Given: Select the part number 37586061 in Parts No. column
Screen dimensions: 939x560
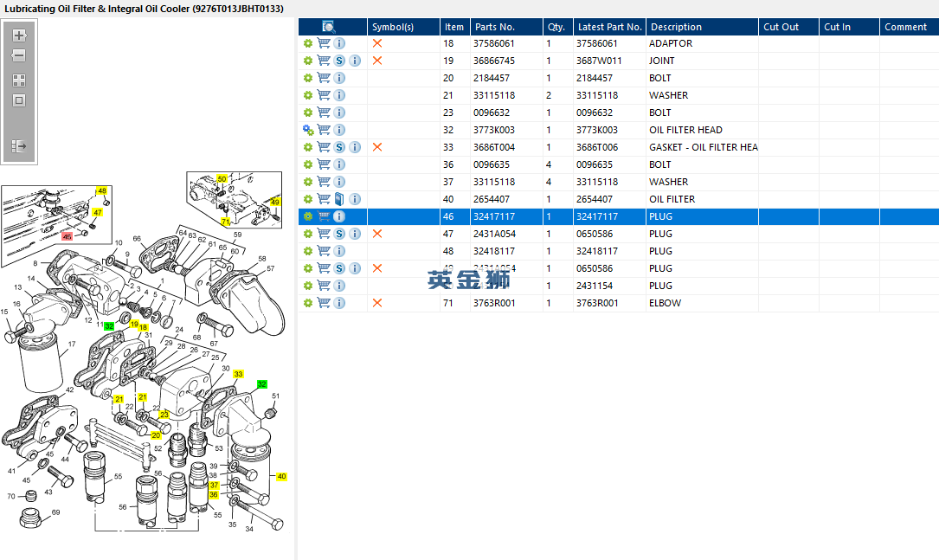Looking at the screenshot, I should coord(494,43).
